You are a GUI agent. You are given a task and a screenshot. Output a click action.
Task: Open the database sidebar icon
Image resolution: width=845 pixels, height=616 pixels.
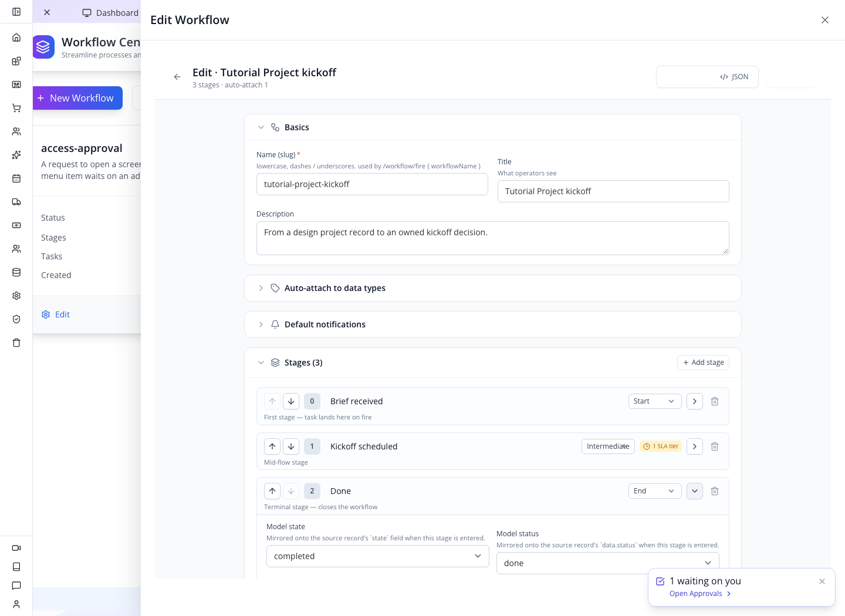tap(16, 272)
